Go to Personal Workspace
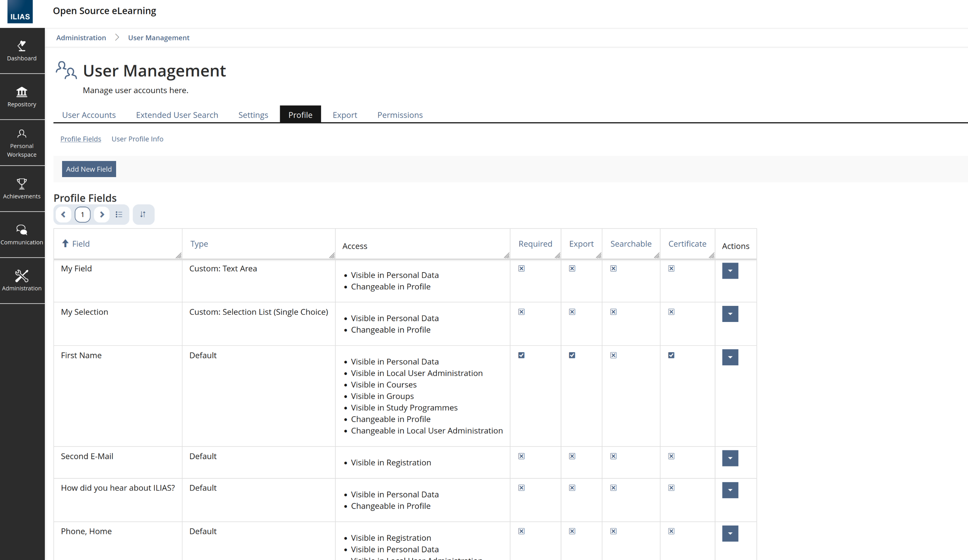 tap(21, 143)
